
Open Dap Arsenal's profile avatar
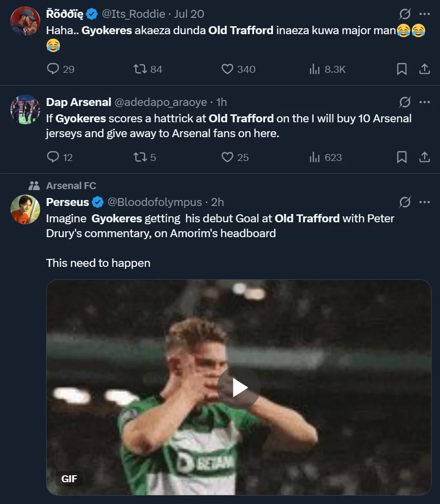tap(25, 109)
